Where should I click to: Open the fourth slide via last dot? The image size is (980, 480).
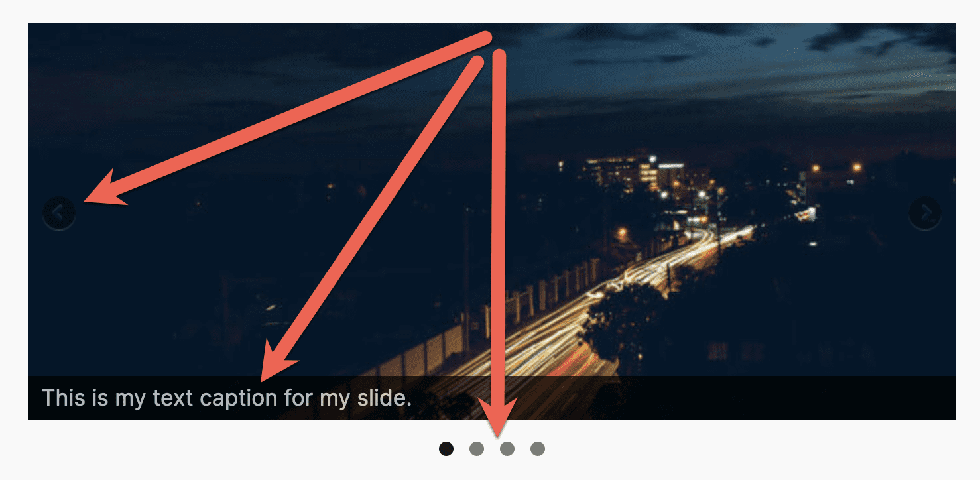(x=538, y=449)
